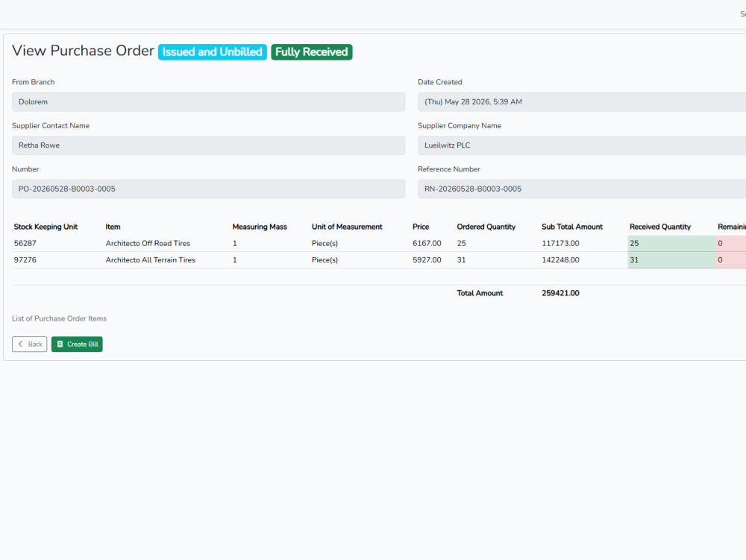Click the Create Bill button
Viewport: 746px width, 560px height.
coord(77,345)
